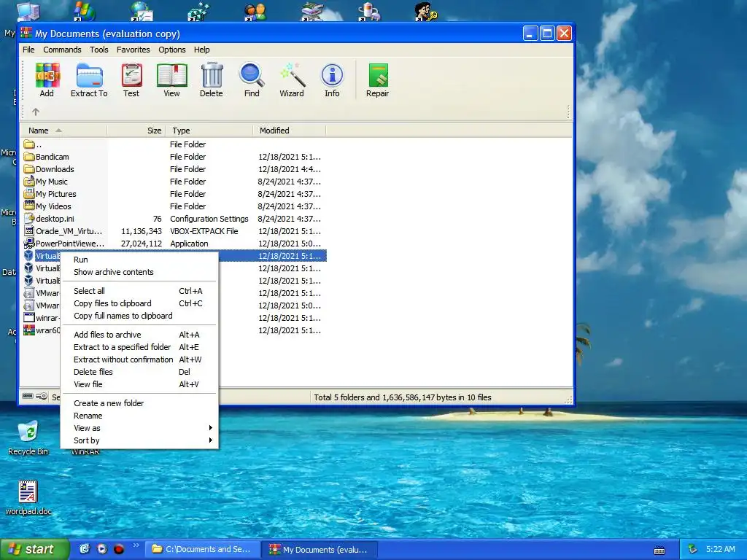Click the Repair toolbar icon
Viewport: 747px width, 560px height.
point(378,80)
